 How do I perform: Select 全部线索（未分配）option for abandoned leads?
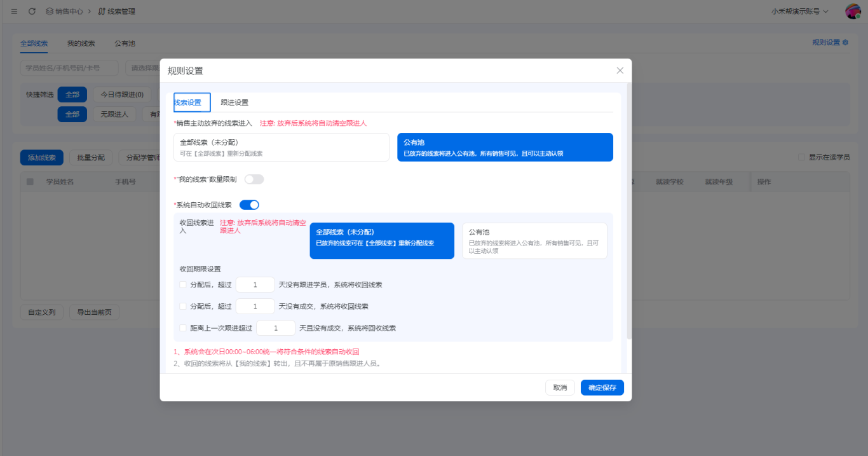pyautogui.click(x=281, y=147)
